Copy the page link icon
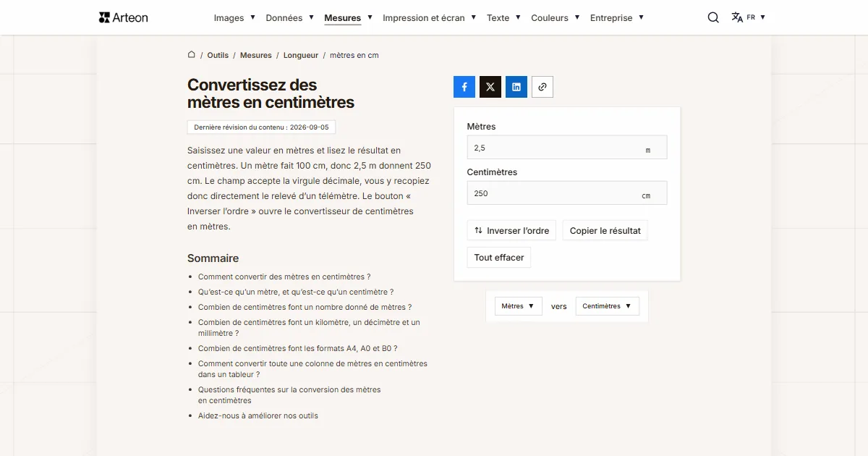Viewport: 868px width, 456px height. click(x=542, y=87)
